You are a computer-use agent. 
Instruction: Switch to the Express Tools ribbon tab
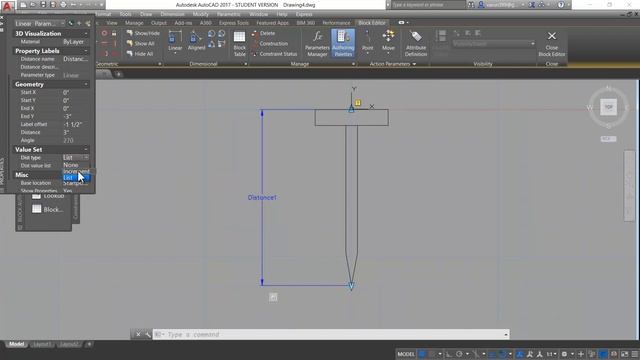[x=233, y=23]
